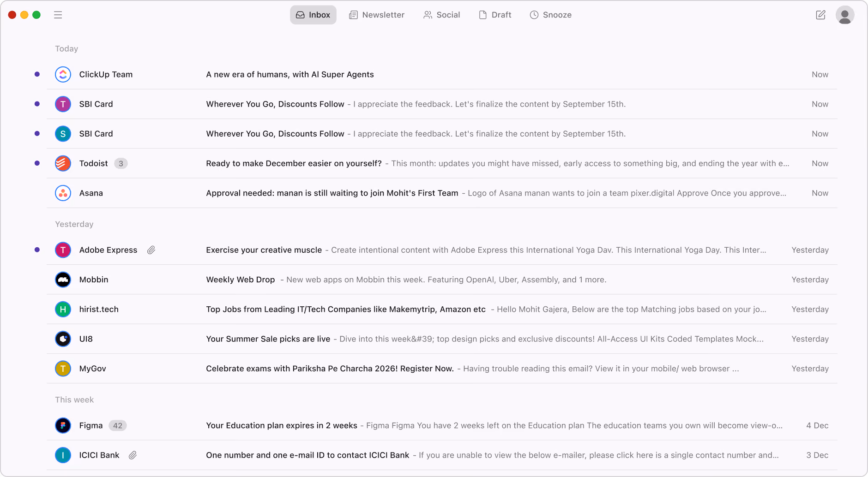This screenshot has height=477, width=868.
Task: Select the Mobbin sender name
Action: (94, 280)
